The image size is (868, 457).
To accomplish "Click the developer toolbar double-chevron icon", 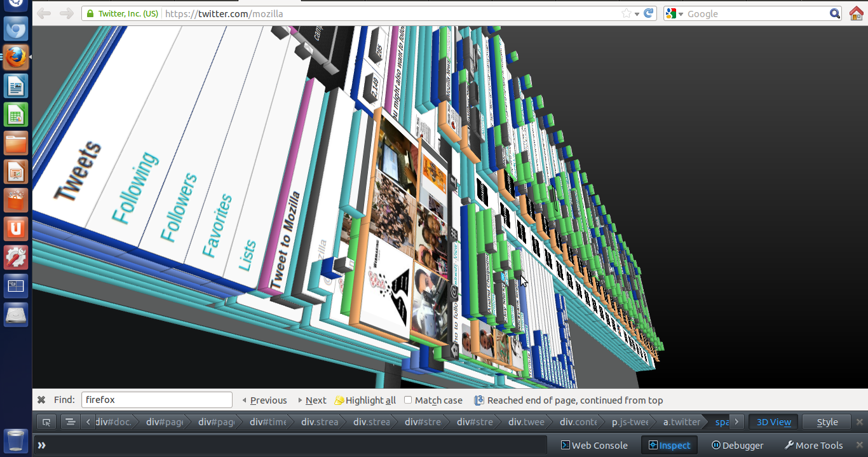I will tap(41, 446).
